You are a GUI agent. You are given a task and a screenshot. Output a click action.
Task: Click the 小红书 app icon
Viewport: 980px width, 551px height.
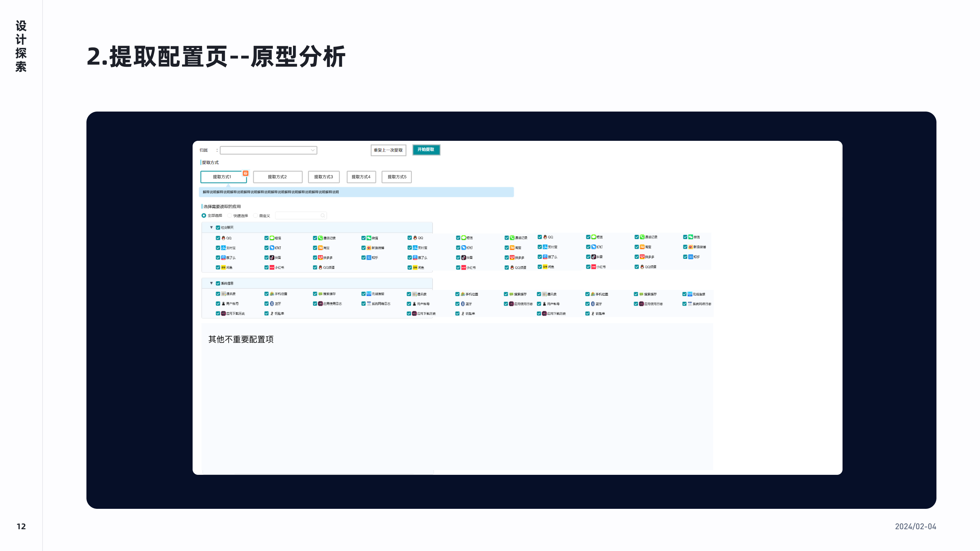coord(272,267)
